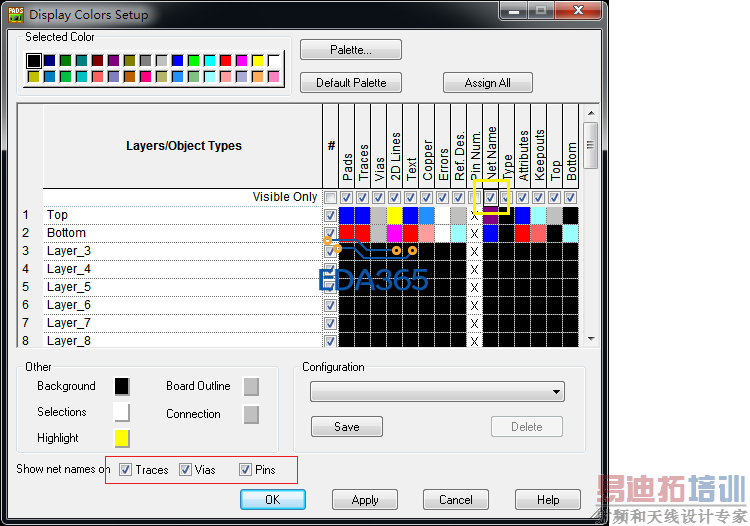Image resolution: width=750 pixels, height=526 pixels.
Task: Click the Highlight yellow color swatch
Action: click(122, 438)
